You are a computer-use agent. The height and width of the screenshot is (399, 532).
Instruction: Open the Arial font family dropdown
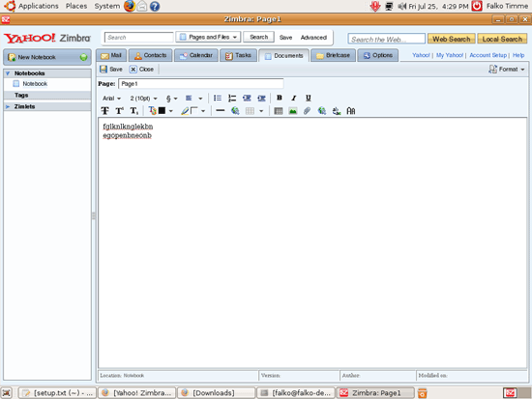click(x=111, y=99)
